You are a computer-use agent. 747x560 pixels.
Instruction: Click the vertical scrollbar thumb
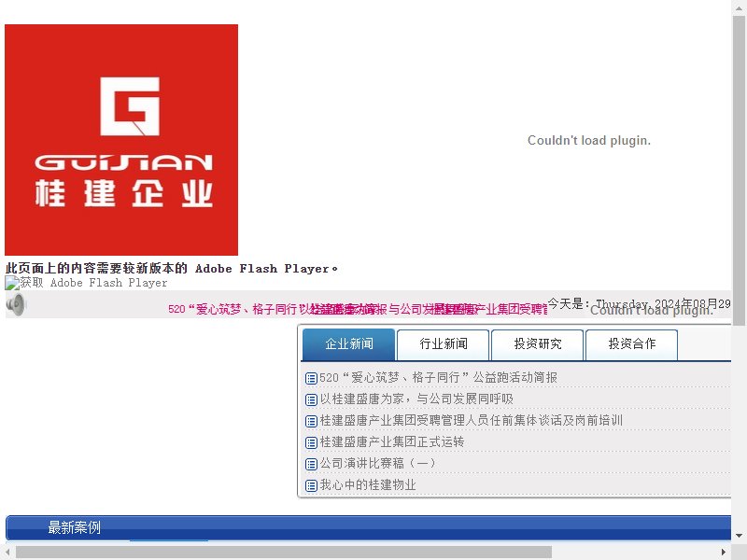coord(739,171)
